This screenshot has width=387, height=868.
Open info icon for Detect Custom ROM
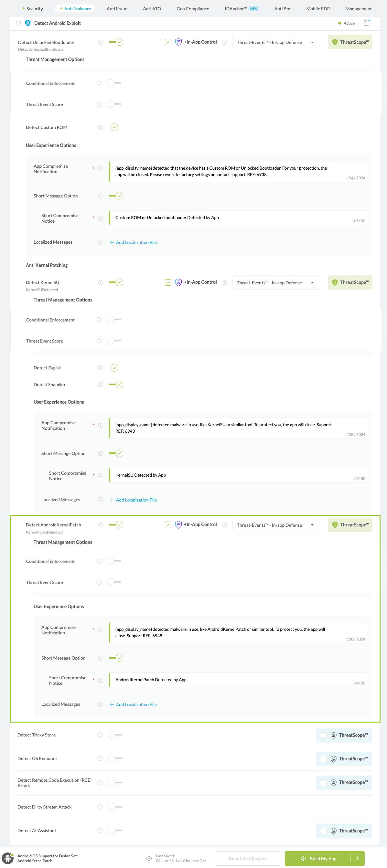coord(101,127)
